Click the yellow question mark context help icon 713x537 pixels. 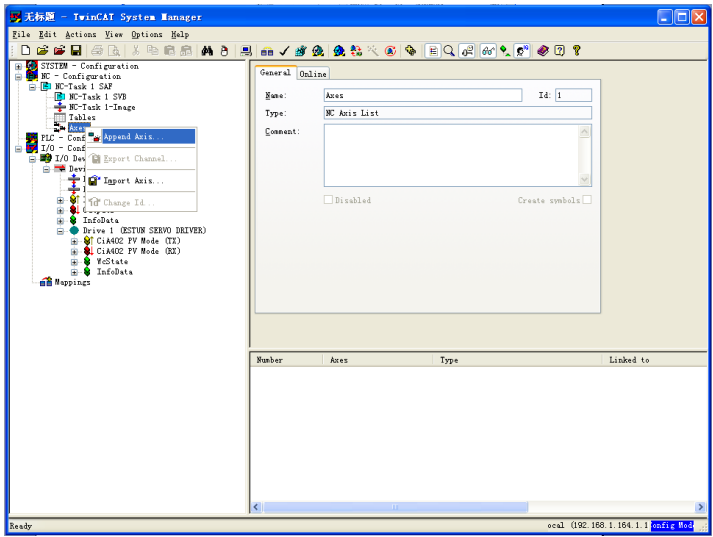pyautogui.click(x=577, y=51)
